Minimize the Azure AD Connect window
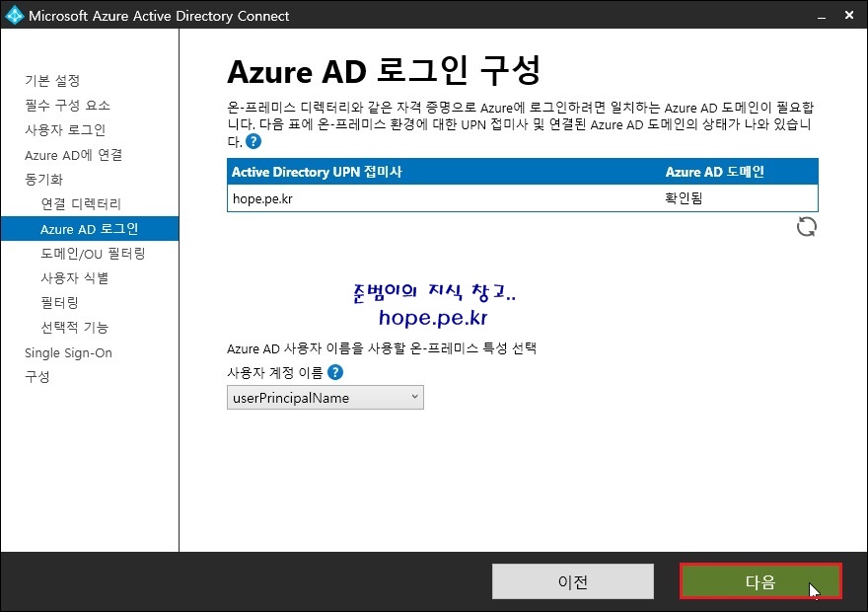 (x=822, y=16)
